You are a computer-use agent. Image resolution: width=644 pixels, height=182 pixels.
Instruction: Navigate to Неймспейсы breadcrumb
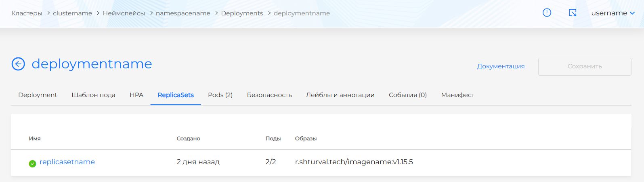[124, 13]
